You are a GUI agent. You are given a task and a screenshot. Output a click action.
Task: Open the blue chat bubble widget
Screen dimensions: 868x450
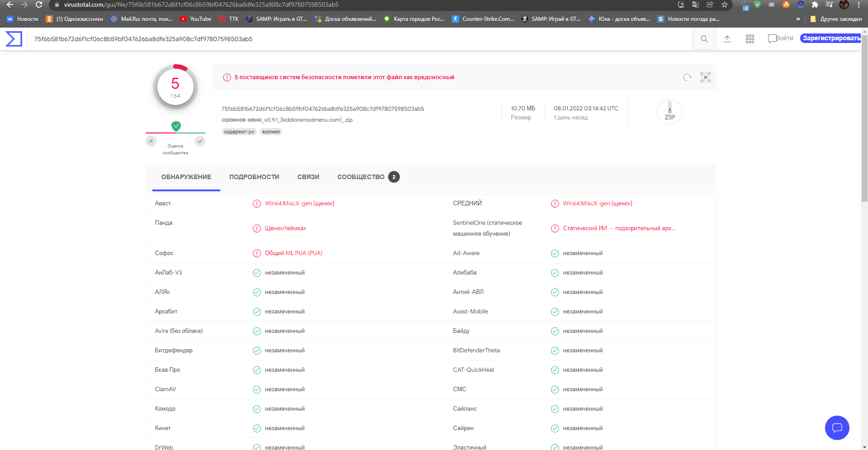[x=837, y=428]
